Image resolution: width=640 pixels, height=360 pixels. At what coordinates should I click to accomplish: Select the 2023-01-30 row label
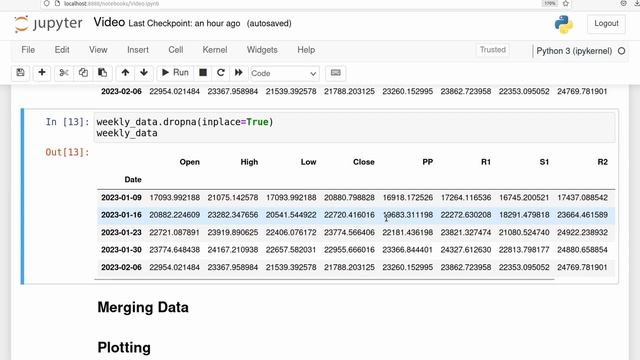pos(121,250)
